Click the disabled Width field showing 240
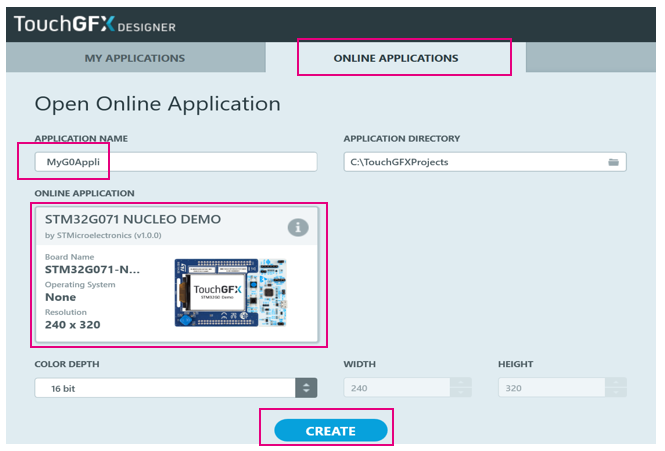This screenshot has height=451, width=665. (397, 388)
